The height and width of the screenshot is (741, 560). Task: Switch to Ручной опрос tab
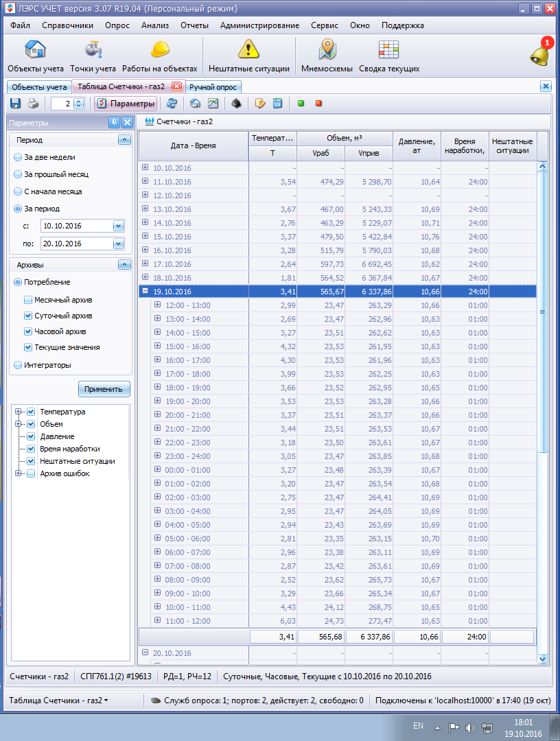(x=213, y=87)
